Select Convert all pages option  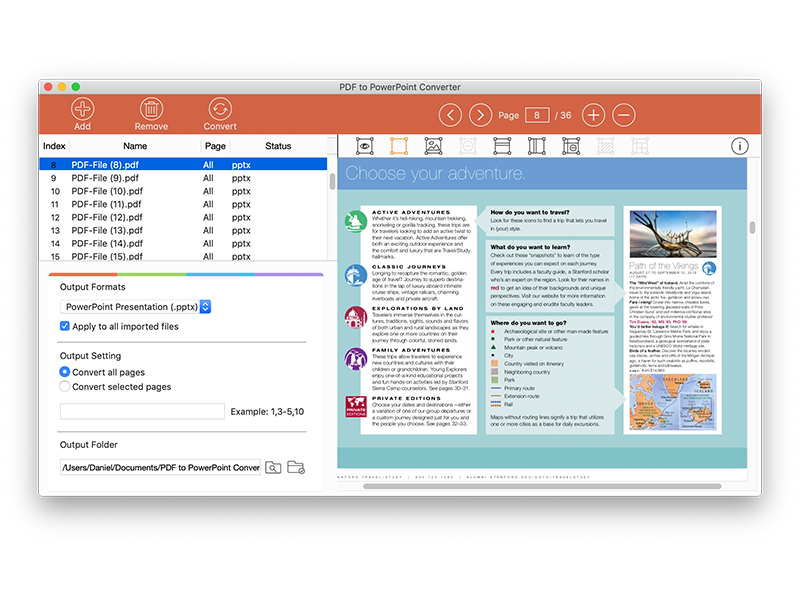point(64,372)
